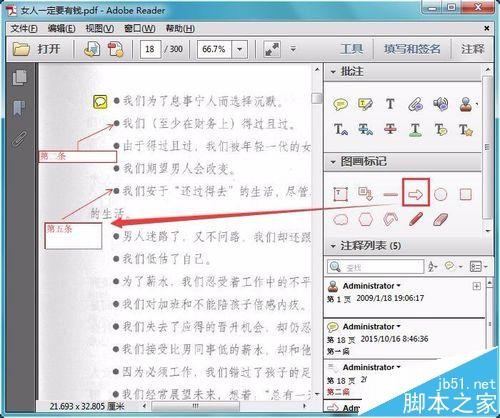The image size is (500, 418).
Task: Open the zoom level dropdown arrow
Action: [240, 49]
